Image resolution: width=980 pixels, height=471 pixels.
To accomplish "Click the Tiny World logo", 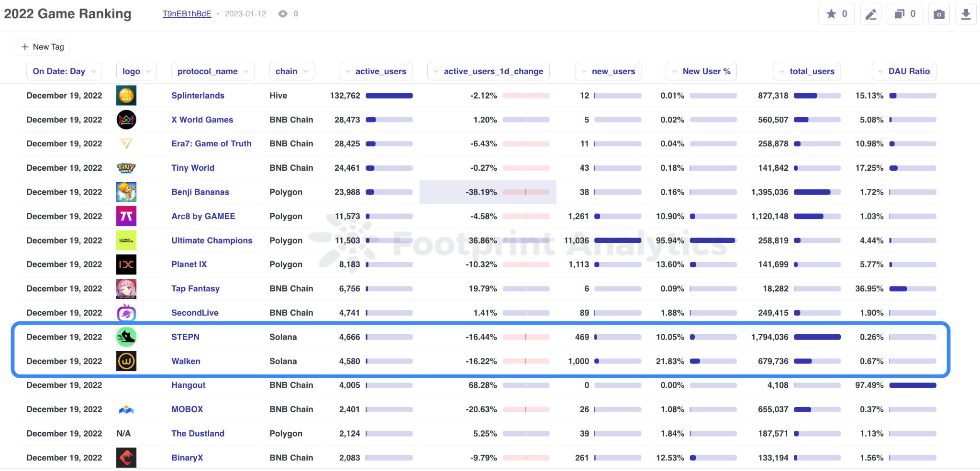I will click(126, 168).
